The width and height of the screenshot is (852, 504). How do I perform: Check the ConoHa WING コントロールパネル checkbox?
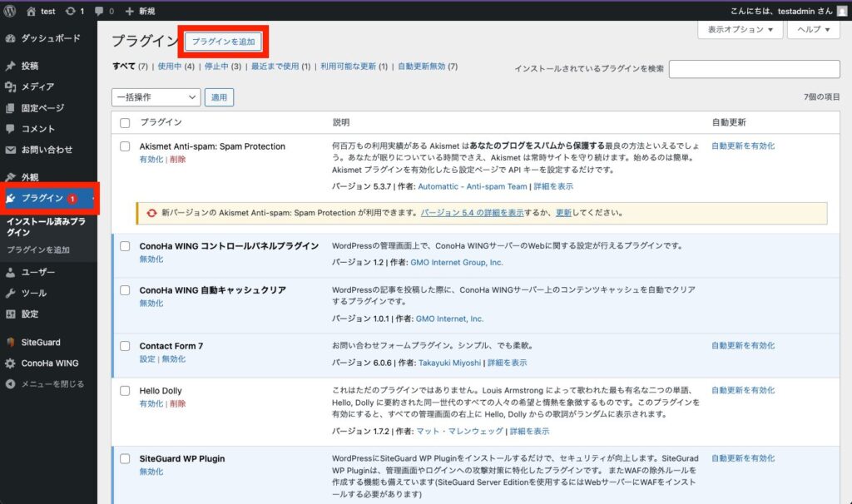pyautogui.click(x=125, y=246)
